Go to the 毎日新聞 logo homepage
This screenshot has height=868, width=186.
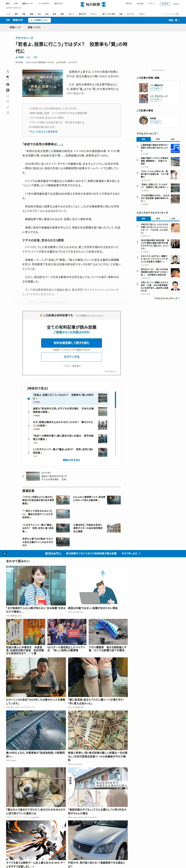coord(93,4)
